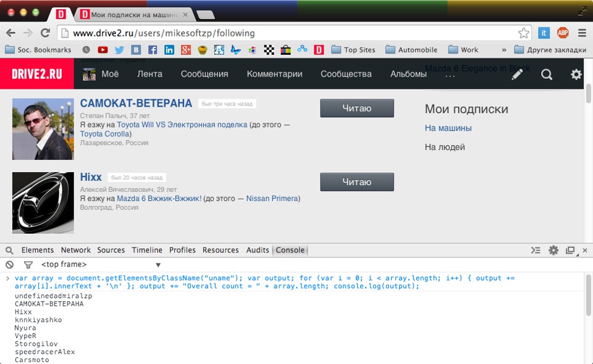Image resolution: width=593 pixels, height=364 pixels.
Task: Switch to the Timeline tab
Action: click(x=147, y=250)
